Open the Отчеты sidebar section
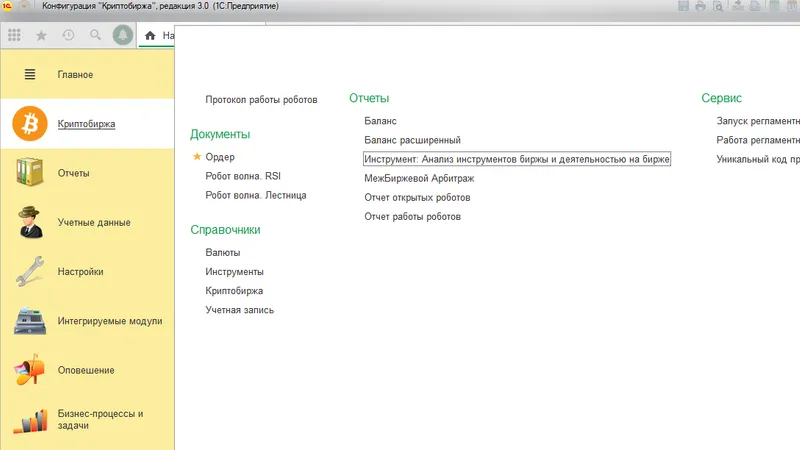The image size is (800, 450). (73, 173)
